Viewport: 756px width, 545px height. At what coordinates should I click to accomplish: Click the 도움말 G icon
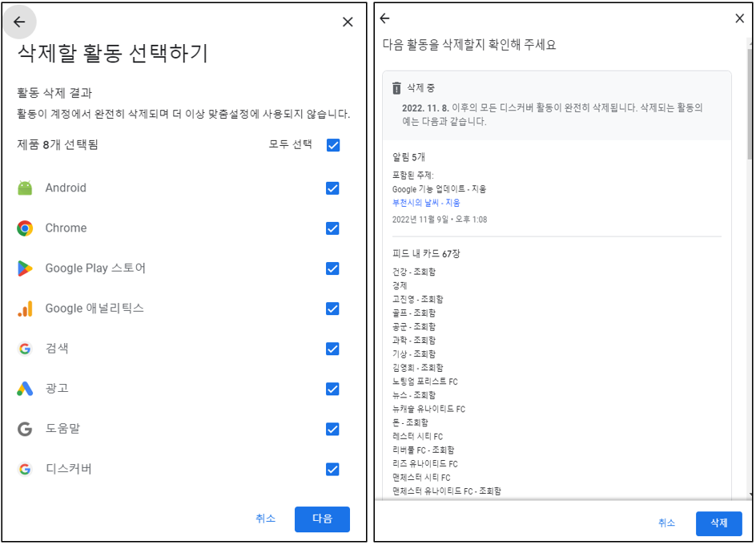(26, 429)
